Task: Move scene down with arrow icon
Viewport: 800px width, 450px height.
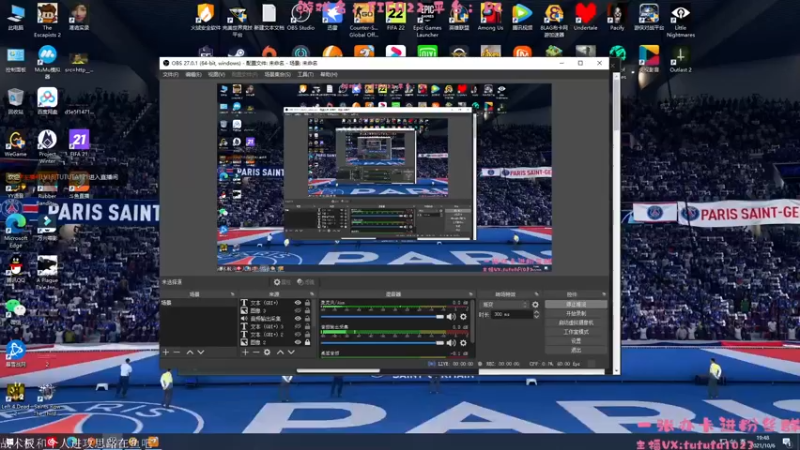Action: [x=201, y=352]
